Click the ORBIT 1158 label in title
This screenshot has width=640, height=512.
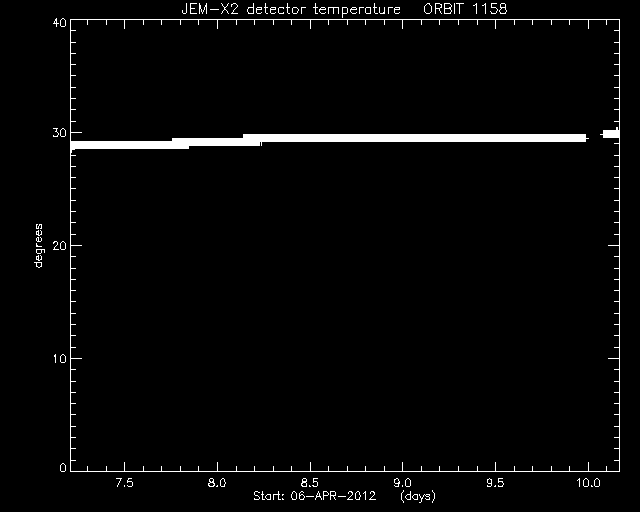tap(465, 9)
